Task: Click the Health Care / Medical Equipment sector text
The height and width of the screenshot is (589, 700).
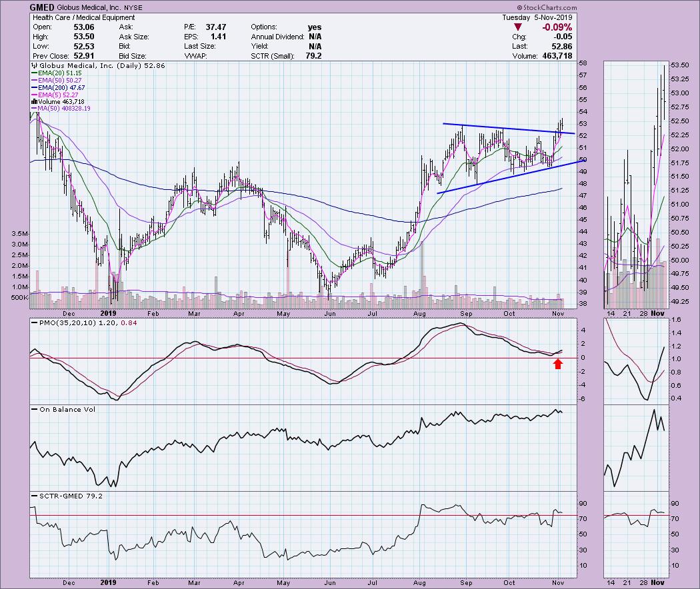Action: pos(82,17)
